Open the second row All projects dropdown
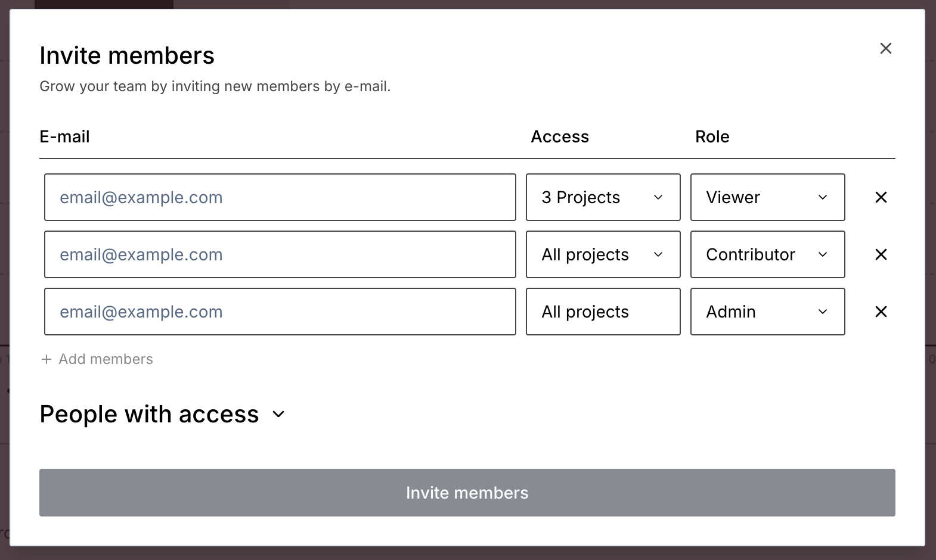 pos(603,254)
